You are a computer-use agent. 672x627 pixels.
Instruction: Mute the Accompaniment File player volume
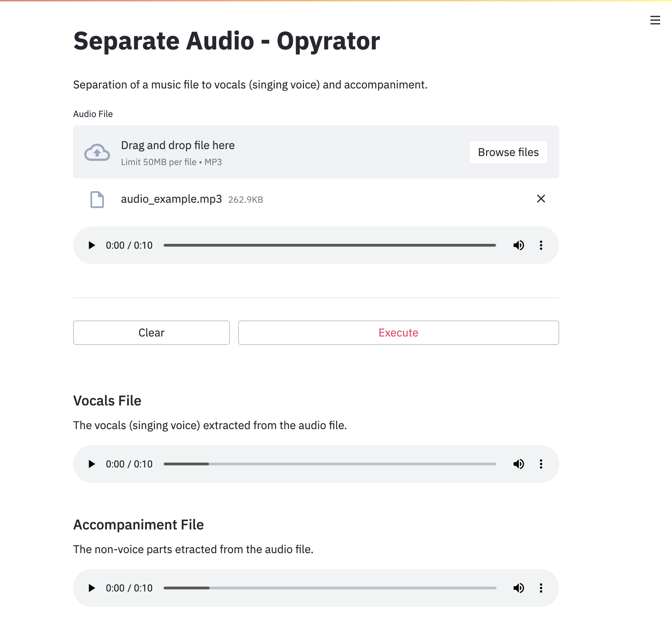point(518,588)
